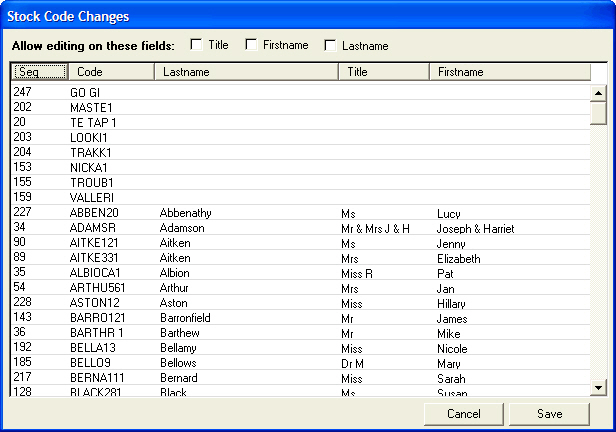Click the Bernard lastname cell
Image resolution: width=616 pixels, height=432 pixels.
click(179, 378)
